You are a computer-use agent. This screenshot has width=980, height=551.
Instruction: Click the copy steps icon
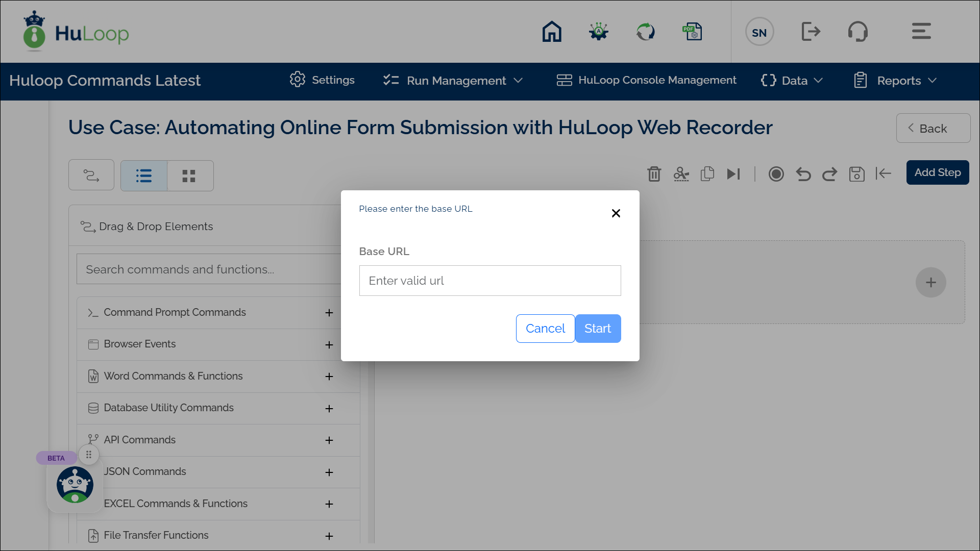[707, 174]
